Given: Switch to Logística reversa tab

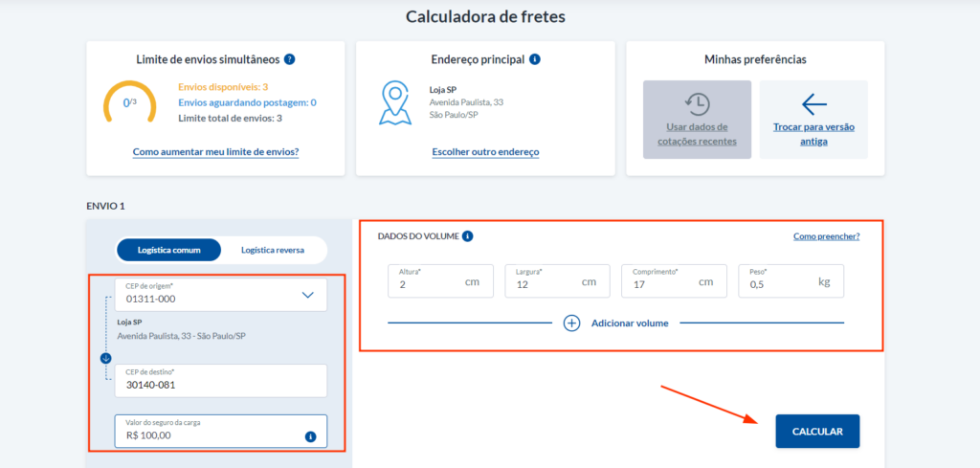Looking at the screenshot, I should coord(273,250).
